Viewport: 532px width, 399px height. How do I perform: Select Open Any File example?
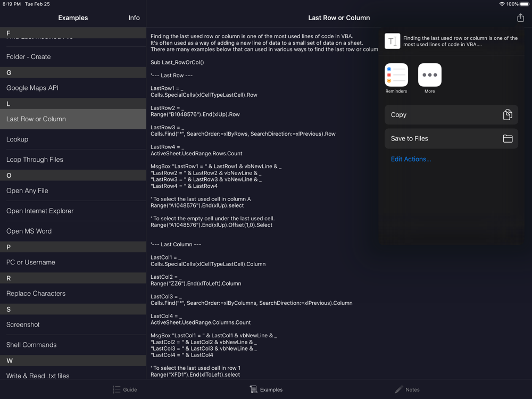(x=73, y=190)
